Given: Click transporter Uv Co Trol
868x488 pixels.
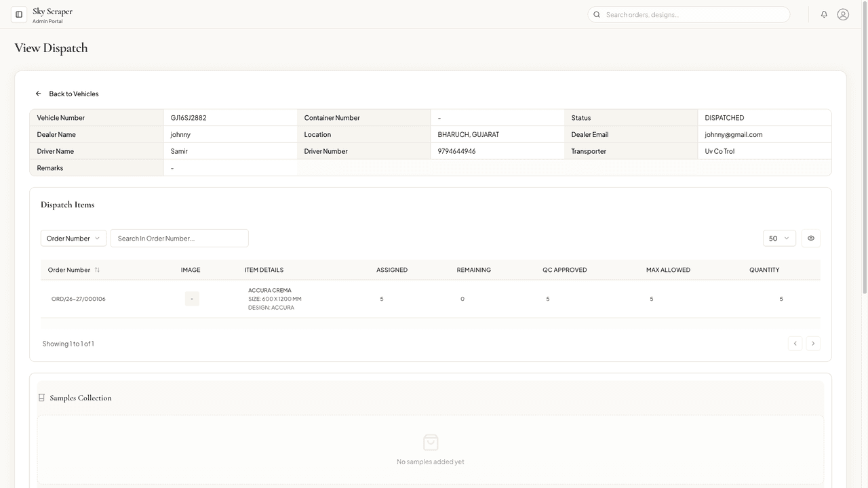Looking at the screenshot, I should tap(719, 151).
